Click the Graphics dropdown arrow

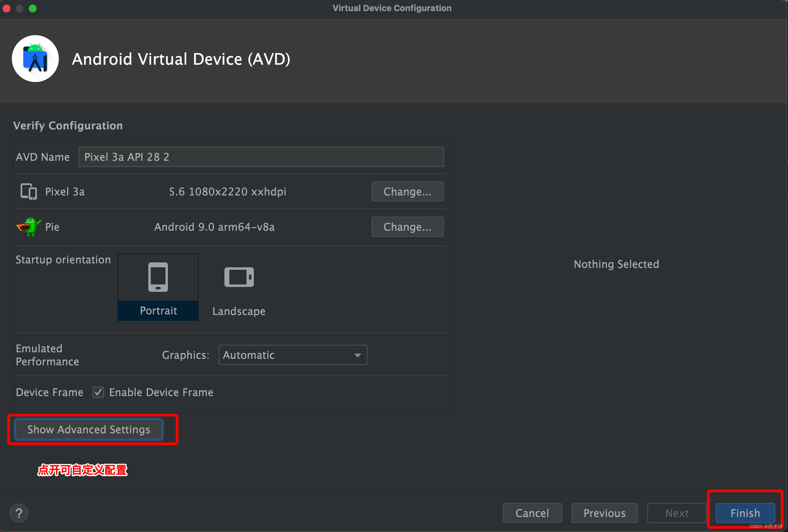tap(357, 355)
